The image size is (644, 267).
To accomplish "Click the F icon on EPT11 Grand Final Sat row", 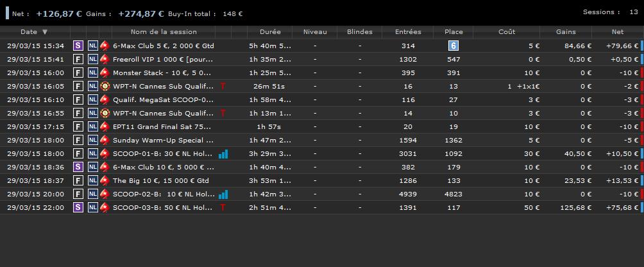I will point(78,126).
